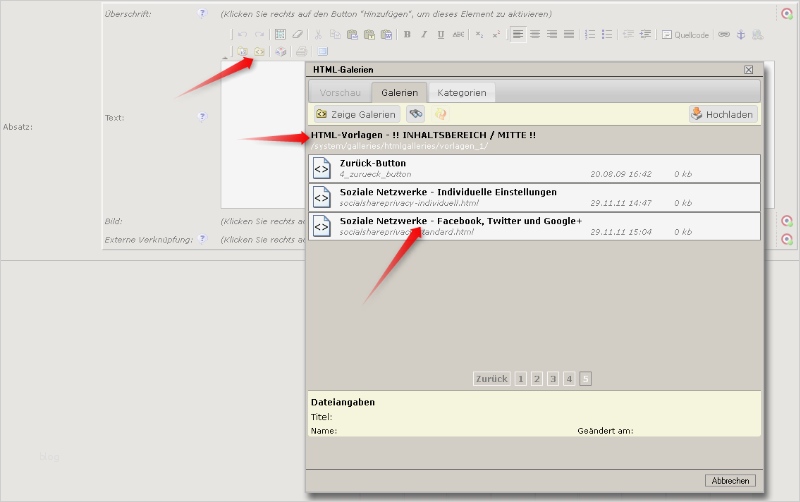The width and height of the screenshot is (800, 502).
Task: Select the Zurück-Button template
Action: (534, 168)
